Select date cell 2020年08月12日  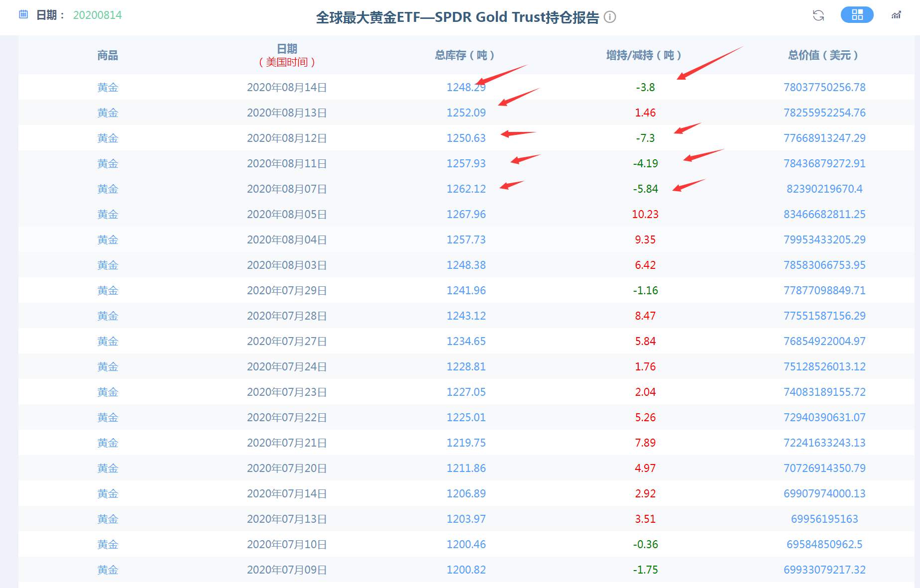pyautogui.click(x=287, y=138)
